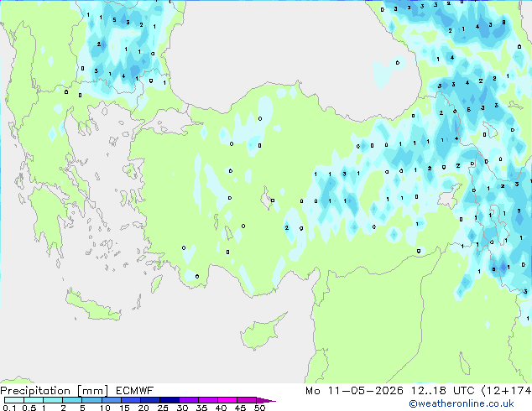Click the legend value label "25"
532x411 pixels.
[x=163, y=408]
